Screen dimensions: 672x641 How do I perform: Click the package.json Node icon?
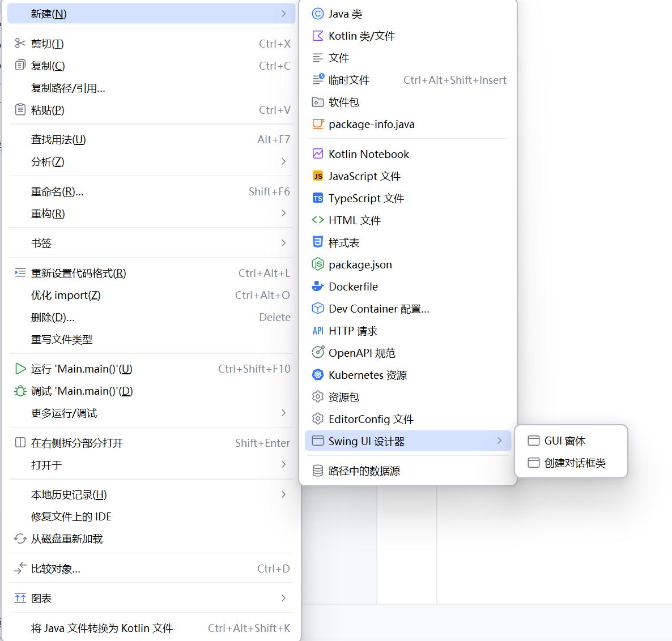pos(317,264)
